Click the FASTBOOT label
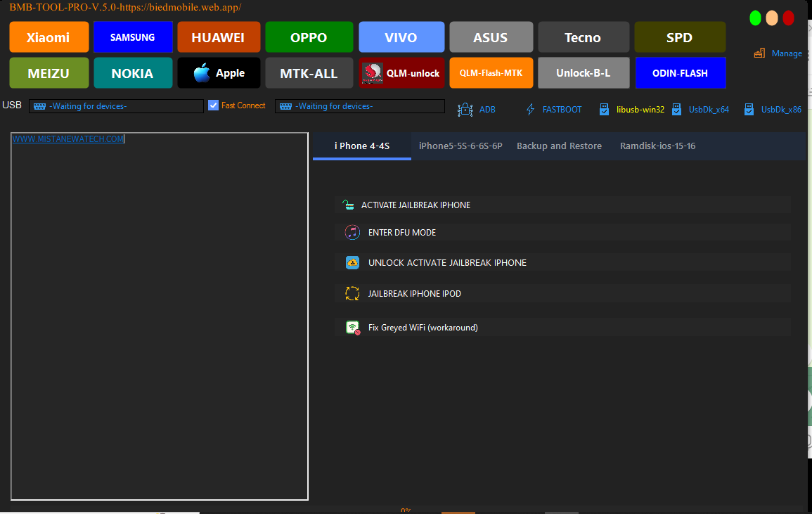This screenshot has width=812, height=514. 562,110
